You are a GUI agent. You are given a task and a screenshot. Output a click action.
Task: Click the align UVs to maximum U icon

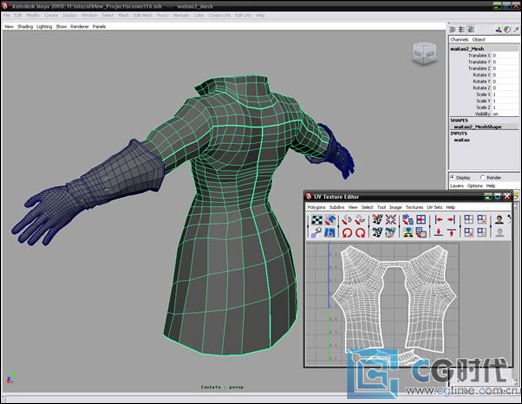point(451,220)
